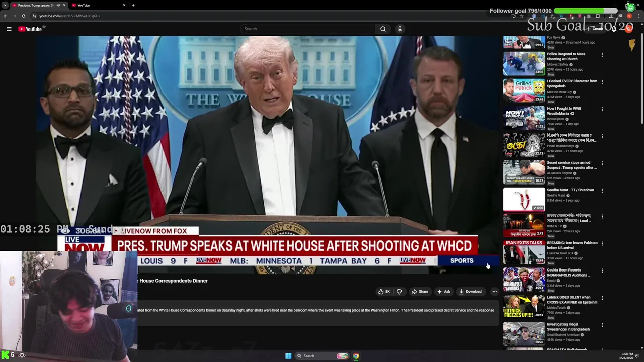The image size is (644, 362).
Task: Focus the YouTube search field
Action: coord(307,29)
